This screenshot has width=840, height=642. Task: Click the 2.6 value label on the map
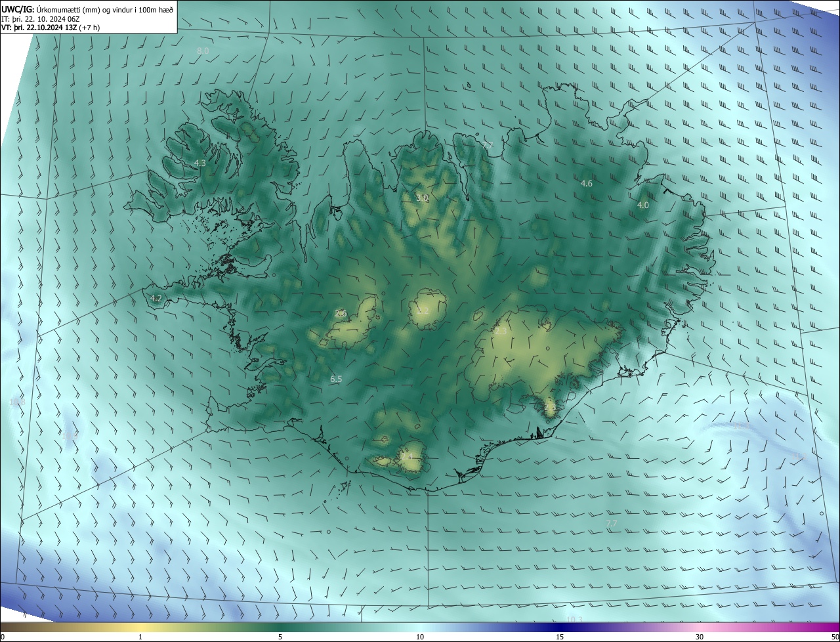pos(341,313)
